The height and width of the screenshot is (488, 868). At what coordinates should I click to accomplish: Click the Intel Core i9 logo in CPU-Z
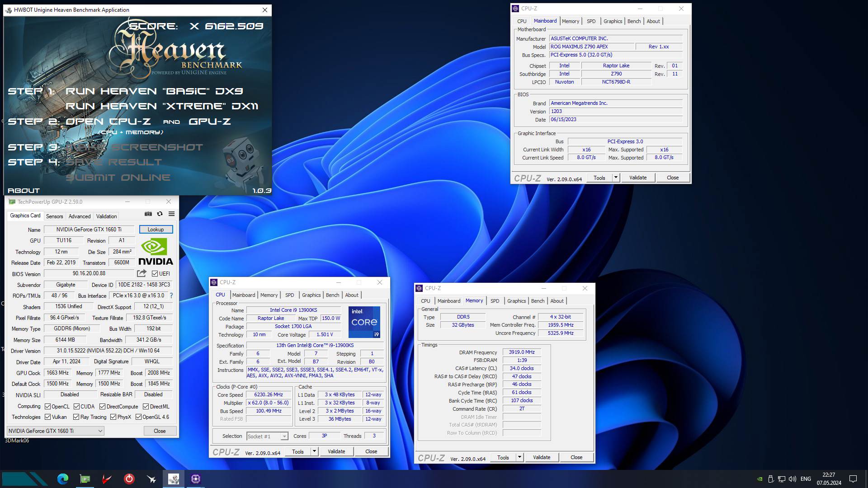pos(364,322)
